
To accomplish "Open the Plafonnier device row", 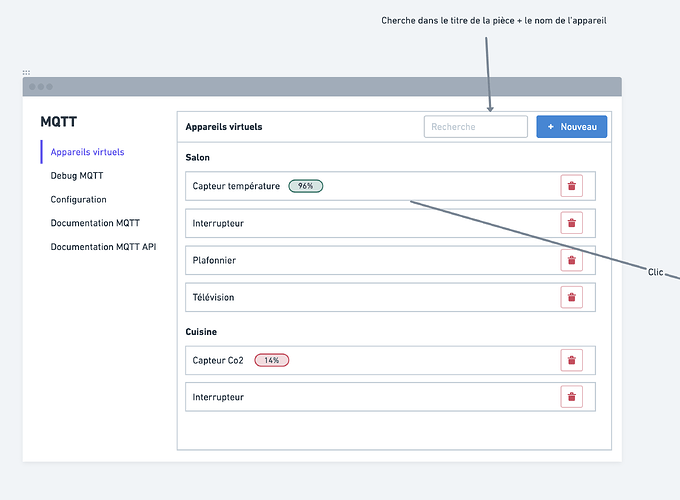I will click(x=370, y=260).
